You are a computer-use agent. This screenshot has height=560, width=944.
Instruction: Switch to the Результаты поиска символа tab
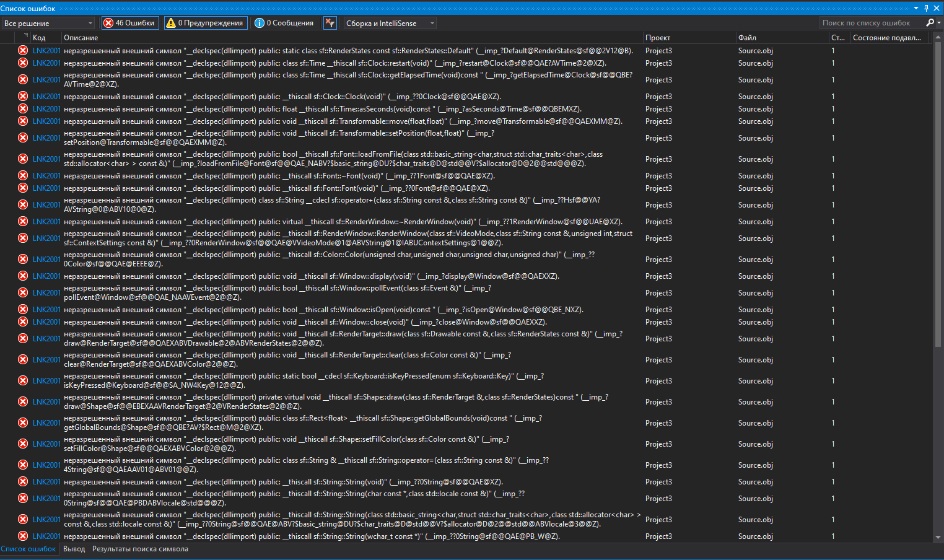tap(140, 549)
